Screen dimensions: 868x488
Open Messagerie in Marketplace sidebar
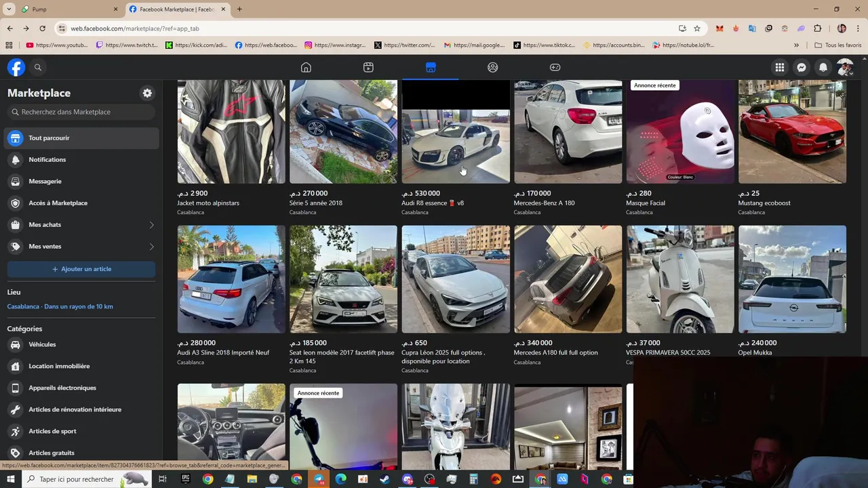coord(81,181)
